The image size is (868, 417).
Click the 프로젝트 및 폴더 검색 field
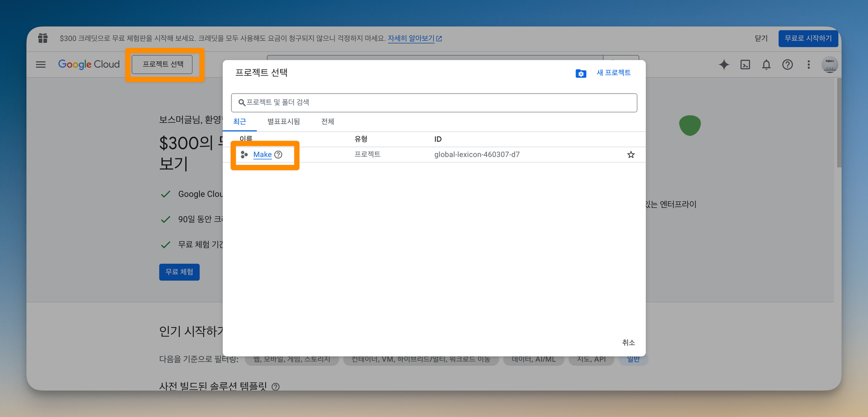pyautogui.click(x=434, y=102)
